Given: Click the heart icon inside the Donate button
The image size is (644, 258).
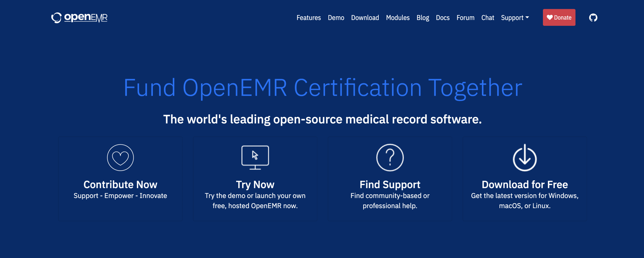Looking at the screenshot, I should (550, 17).
